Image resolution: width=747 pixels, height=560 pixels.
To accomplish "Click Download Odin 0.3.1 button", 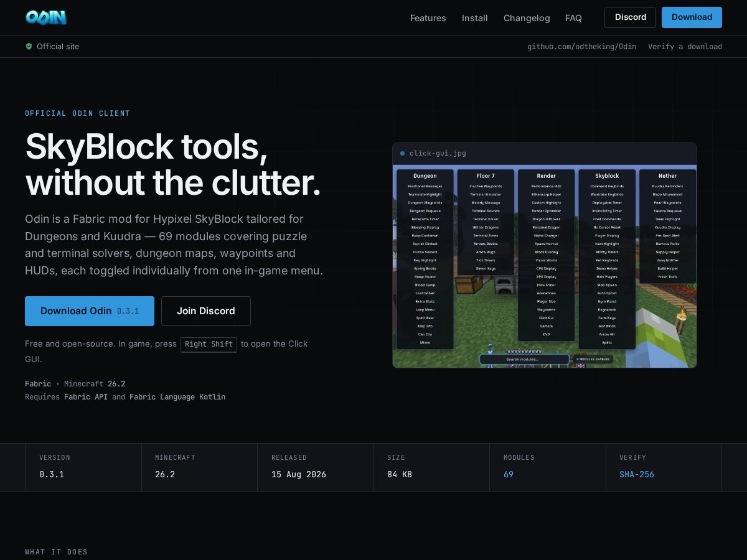I will [x=90, y=311].
